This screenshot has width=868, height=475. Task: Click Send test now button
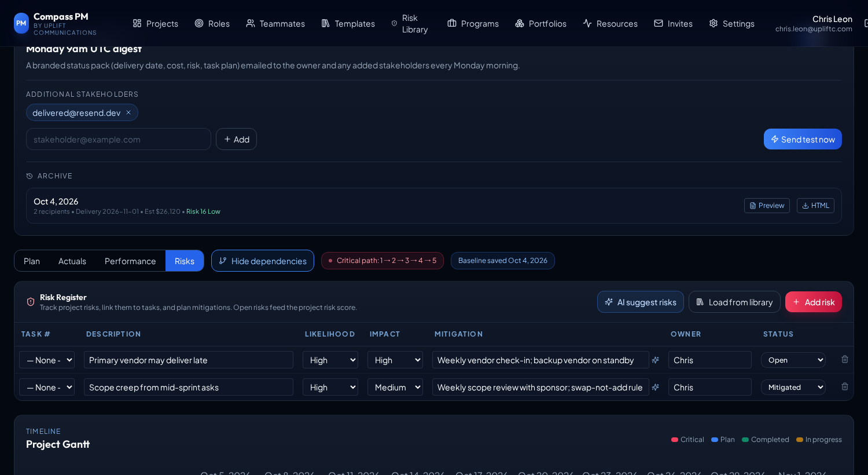pyautogui.click(x=803, y=139)
